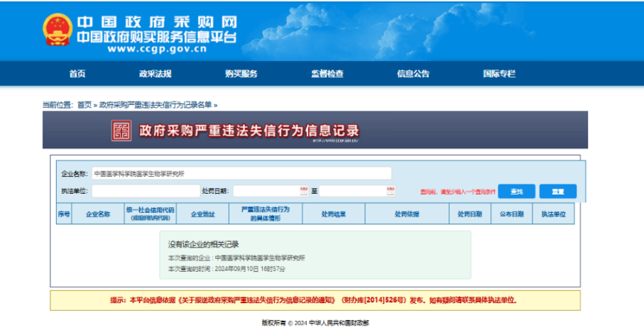This screenshot has height=335, width=644.
Task: Open 国际专栏 navigation menu
Action: coord(499,74)
